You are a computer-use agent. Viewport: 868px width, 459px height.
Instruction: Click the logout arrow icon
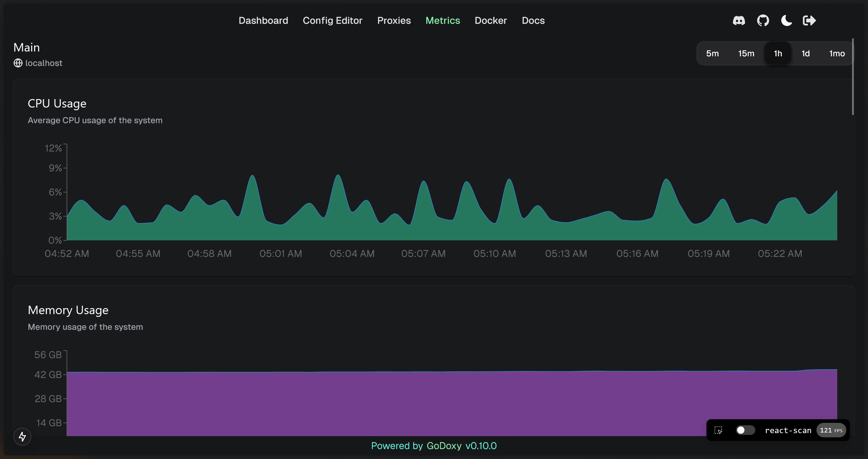[x=809, y=20]
